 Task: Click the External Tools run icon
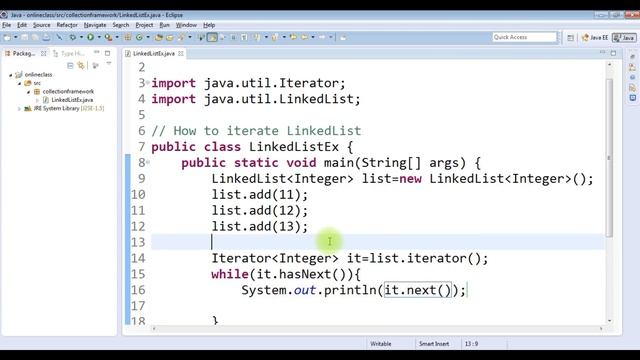[108, 38]
